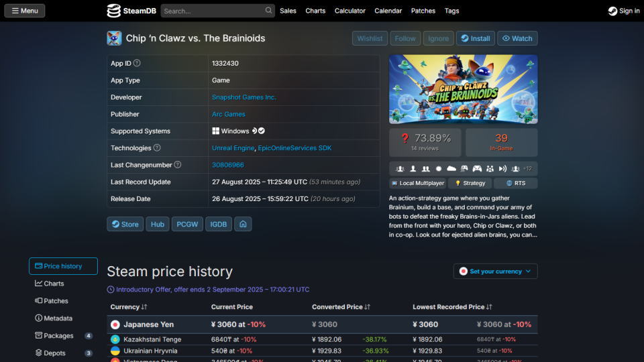
Task: Open the hamburger Menu button
Action: click(x=25, y=11)
